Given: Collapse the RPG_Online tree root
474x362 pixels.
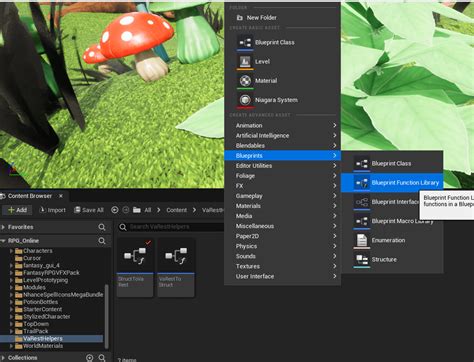Looking at the screenshot, I should (x=3, y=241).
